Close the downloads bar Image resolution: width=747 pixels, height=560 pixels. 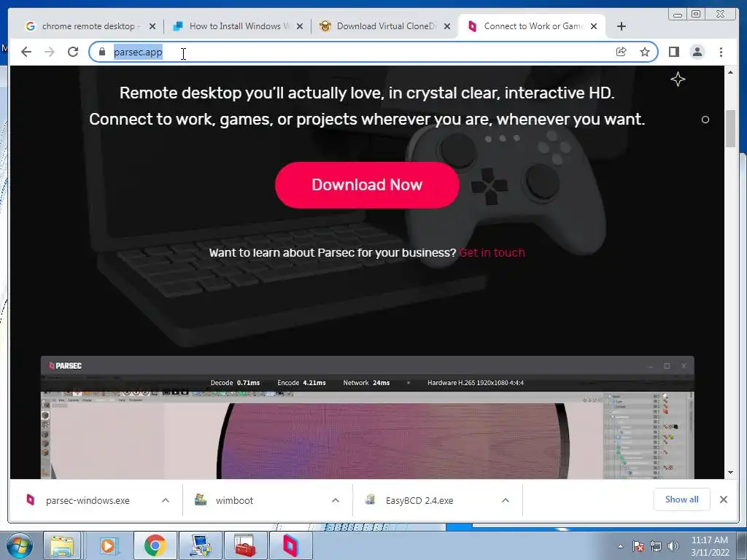(724, 499)
